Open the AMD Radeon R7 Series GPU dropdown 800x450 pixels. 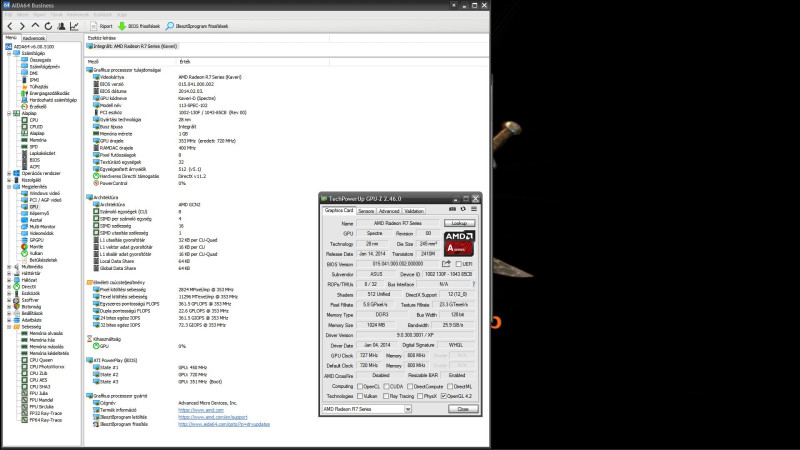tap(367, 409)
